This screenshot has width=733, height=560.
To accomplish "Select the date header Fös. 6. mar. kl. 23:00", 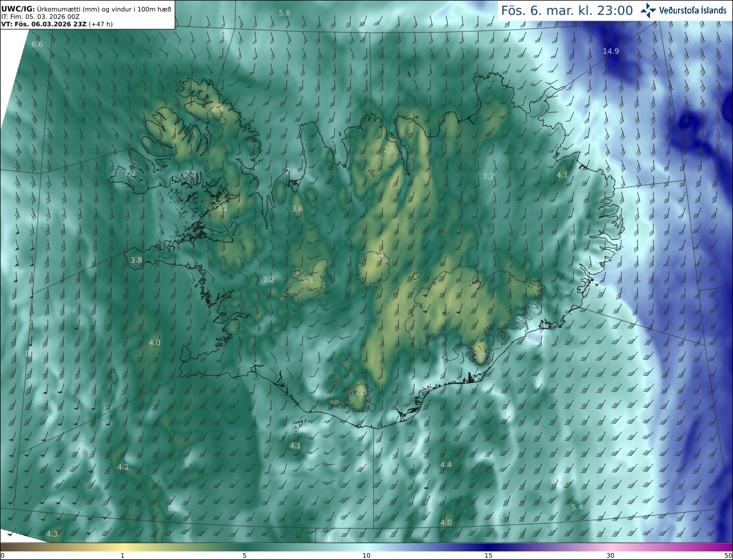I will (x=567, y=10).
